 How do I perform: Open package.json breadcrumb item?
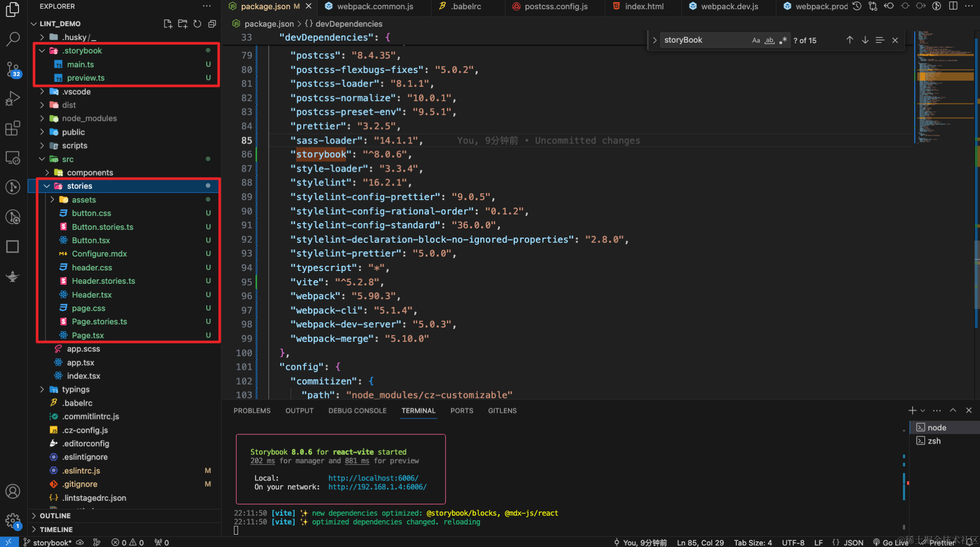click(x=269, y=24)
